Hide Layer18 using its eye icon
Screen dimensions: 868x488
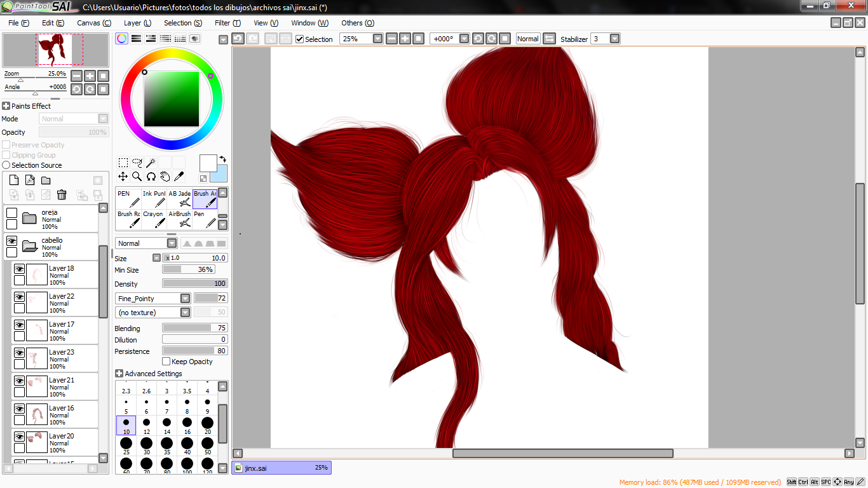[19, 269]
